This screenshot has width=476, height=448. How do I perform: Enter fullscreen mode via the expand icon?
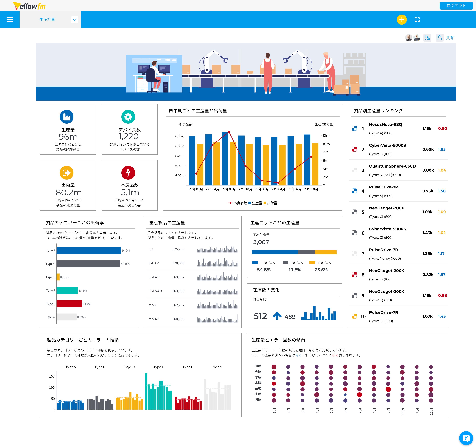417,20
